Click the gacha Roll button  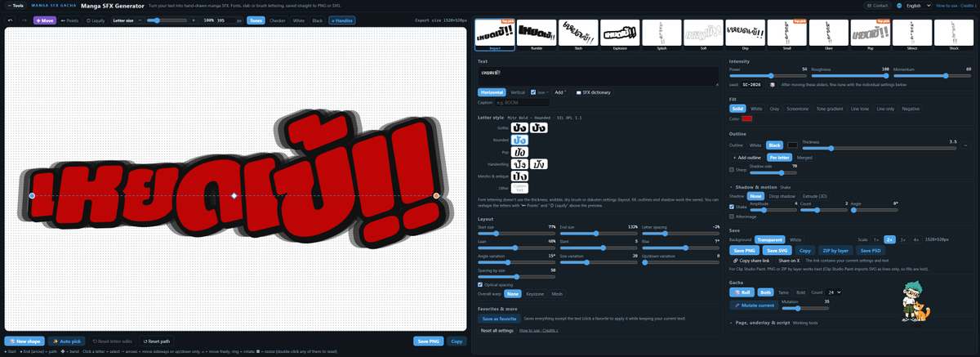[x=742, y=292]
